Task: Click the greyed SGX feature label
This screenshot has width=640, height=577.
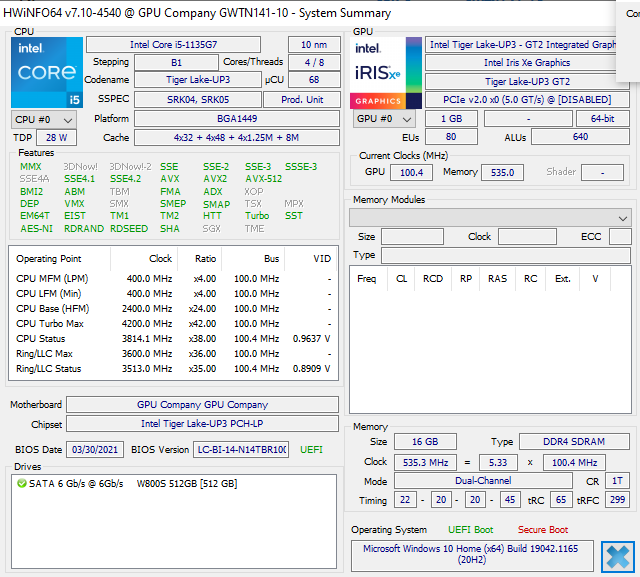Action: click(x=211, y=229)
